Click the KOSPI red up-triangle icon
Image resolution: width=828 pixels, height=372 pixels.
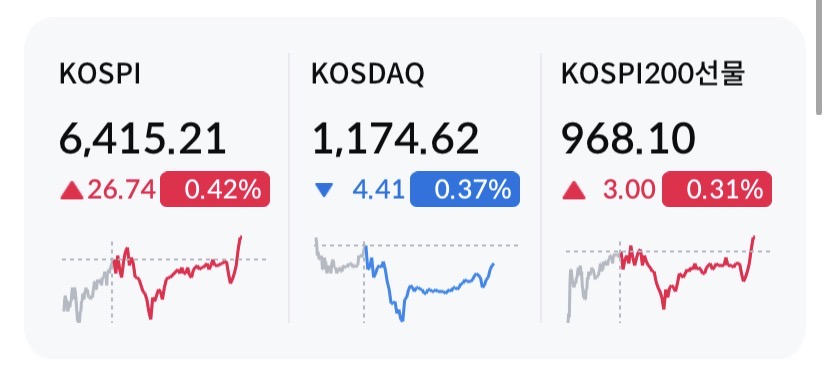pos(72,190)
